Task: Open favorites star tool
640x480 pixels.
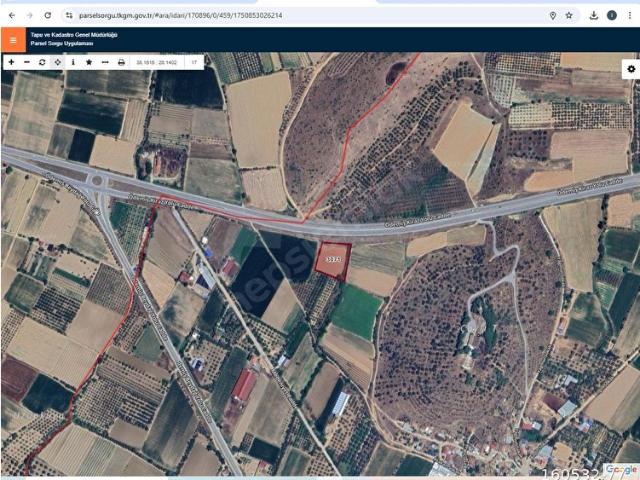Action: pos(89,62)
